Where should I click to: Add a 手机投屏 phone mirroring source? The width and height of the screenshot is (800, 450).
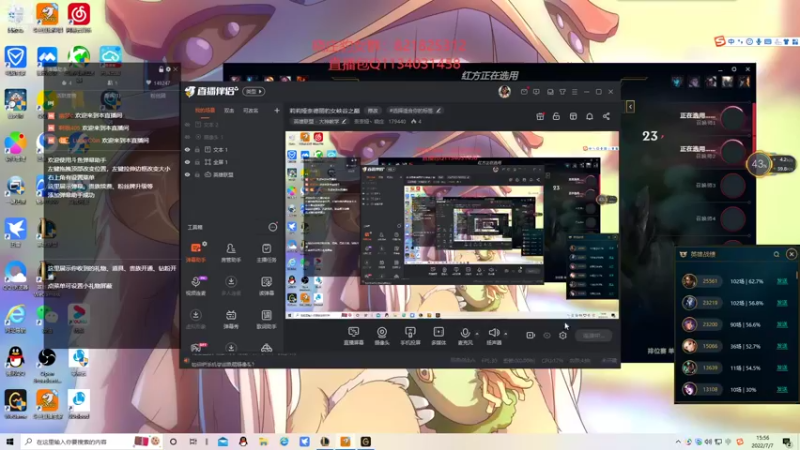coord(410,336)
